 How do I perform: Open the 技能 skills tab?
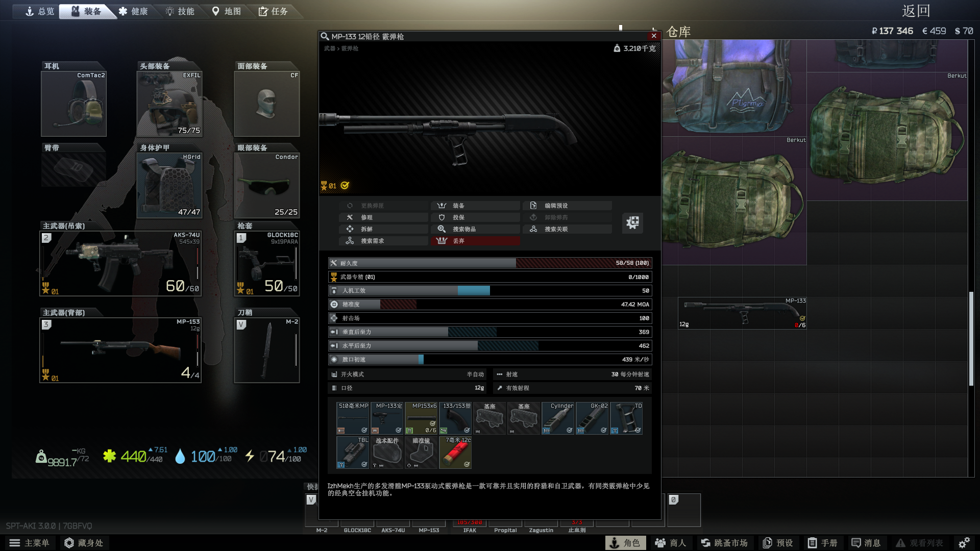coord(180,11)
